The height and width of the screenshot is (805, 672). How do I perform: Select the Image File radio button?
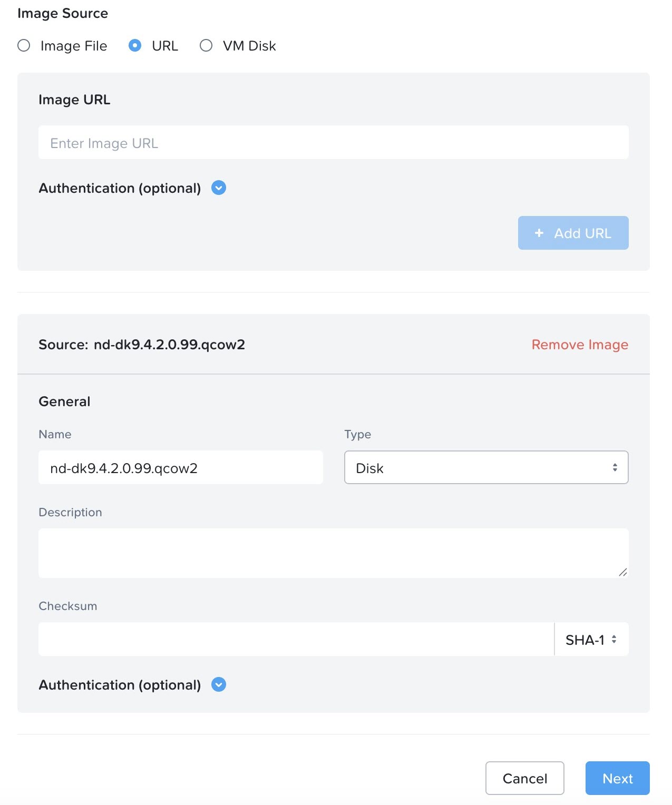24,46
